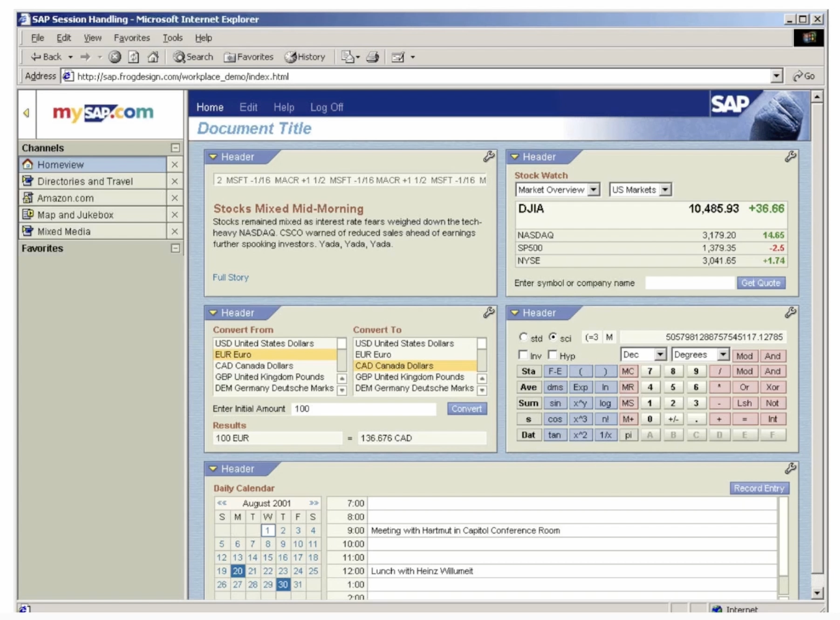Toggle the Hyp checkbox
This screenshot has width=840, height=620.
click(x=552, y=355)
